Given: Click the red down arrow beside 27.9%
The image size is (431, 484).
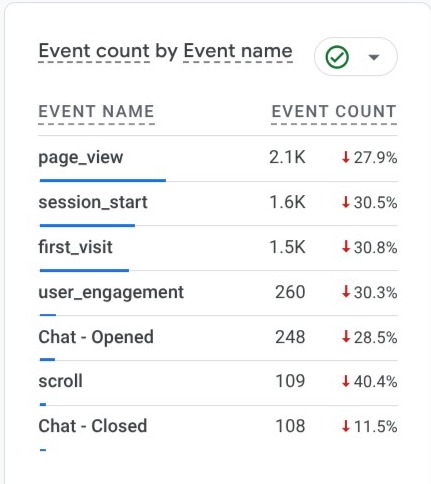Looking at the screenshot, I should point(346,157).
